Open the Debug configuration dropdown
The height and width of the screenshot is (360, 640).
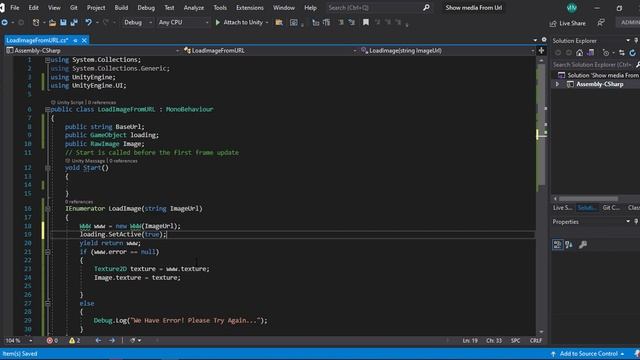click(138, 22)
